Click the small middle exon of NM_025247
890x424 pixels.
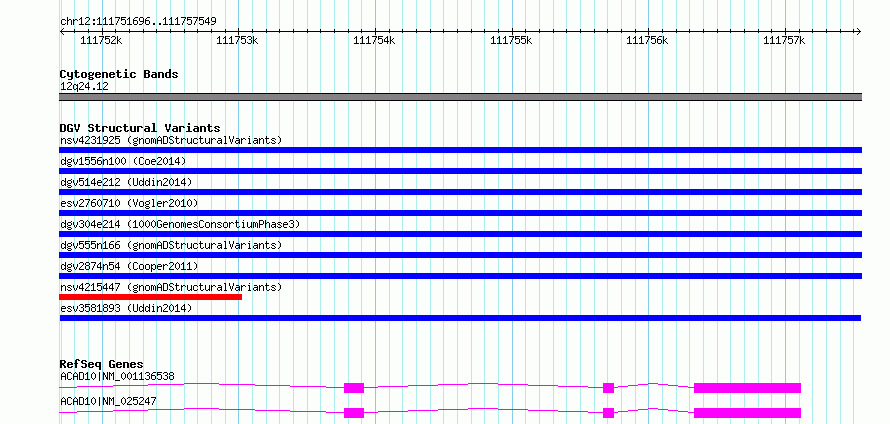pos(608,413)
